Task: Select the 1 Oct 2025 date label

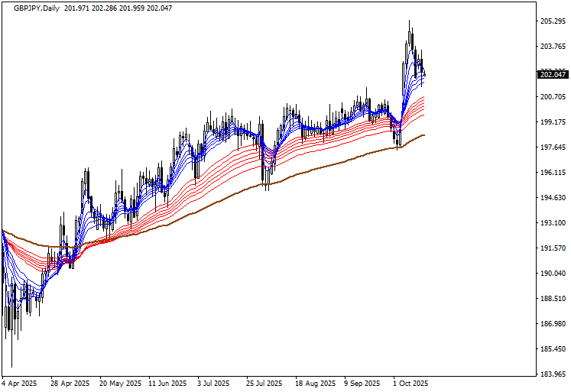Action: pyautogui.click(x=410, y=384)
